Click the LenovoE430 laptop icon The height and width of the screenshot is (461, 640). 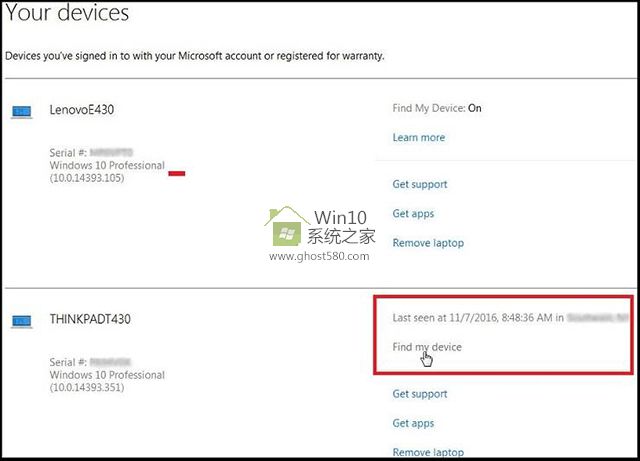(21, 111)
